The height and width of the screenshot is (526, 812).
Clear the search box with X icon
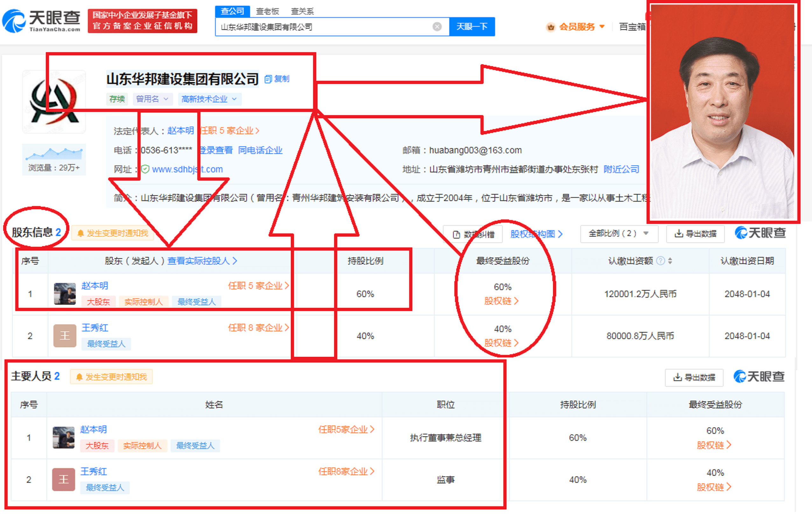pyautogui.click(x=437, y=27)
